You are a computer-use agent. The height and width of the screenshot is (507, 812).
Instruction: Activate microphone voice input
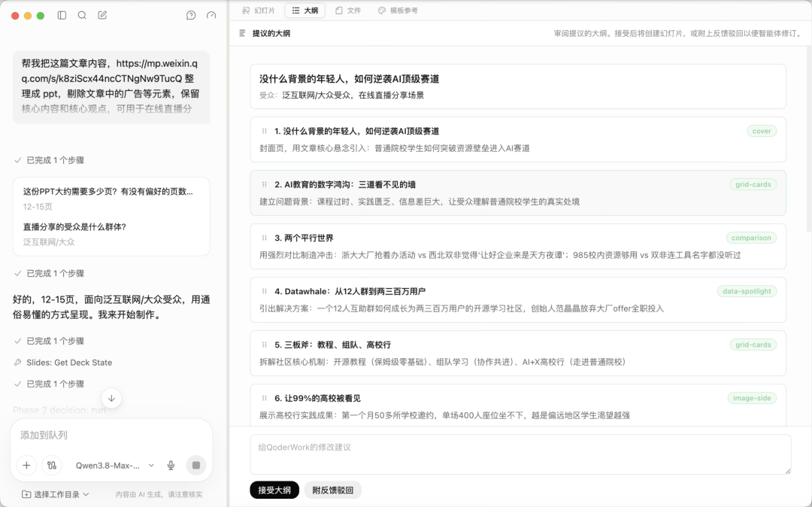[x=171, y=465]
